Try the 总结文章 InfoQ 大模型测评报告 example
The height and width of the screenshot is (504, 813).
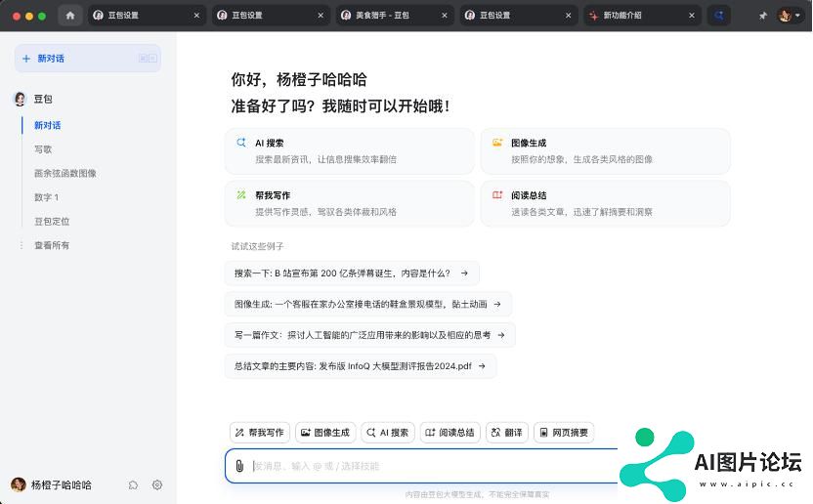coord(361,366)
